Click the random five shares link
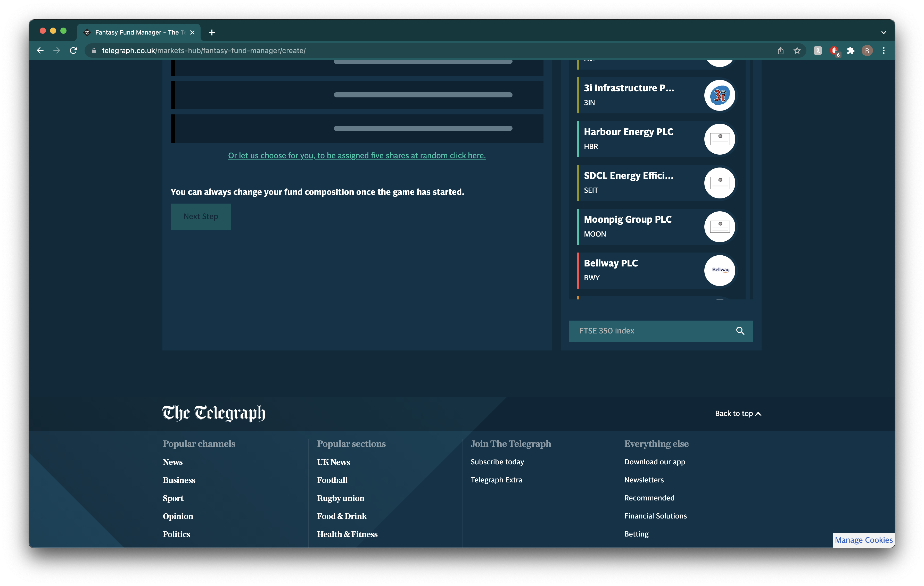924x586 pixels. [357, 155]
